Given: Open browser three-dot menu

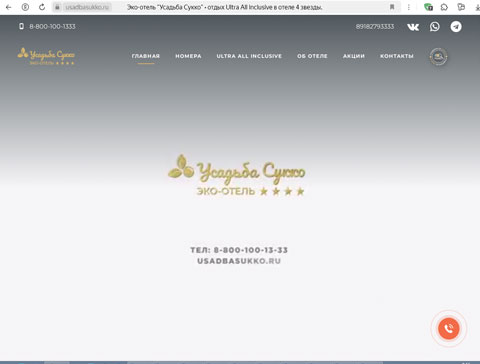Looking at the screenshot, I should click(409, 7).
